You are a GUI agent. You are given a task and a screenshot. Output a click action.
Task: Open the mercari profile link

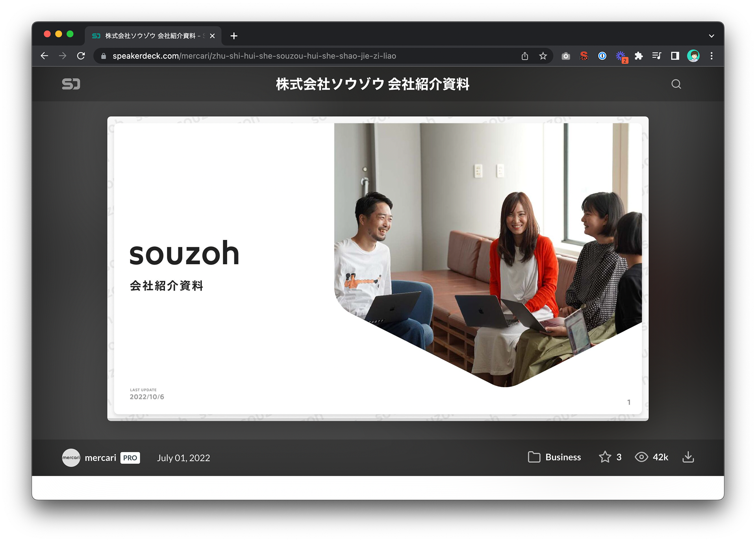[100, 458]
